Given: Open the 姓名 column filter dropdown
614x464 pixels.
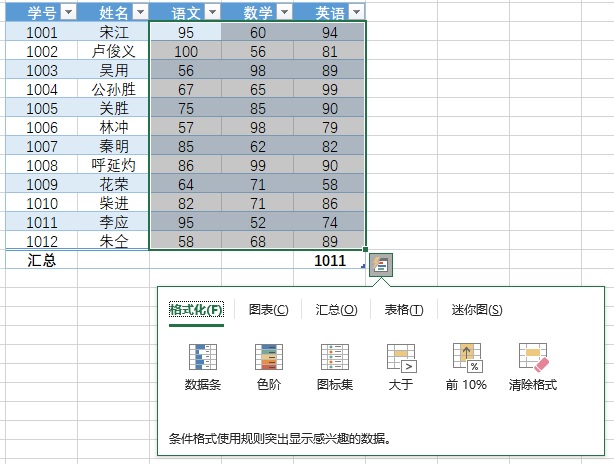Looking at the screenshot, I should pos(141,13).
